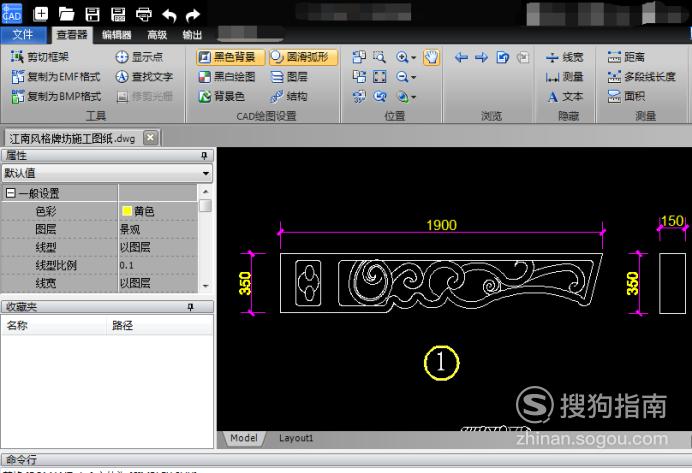Click the refresh page icon in 浏览

502,57
